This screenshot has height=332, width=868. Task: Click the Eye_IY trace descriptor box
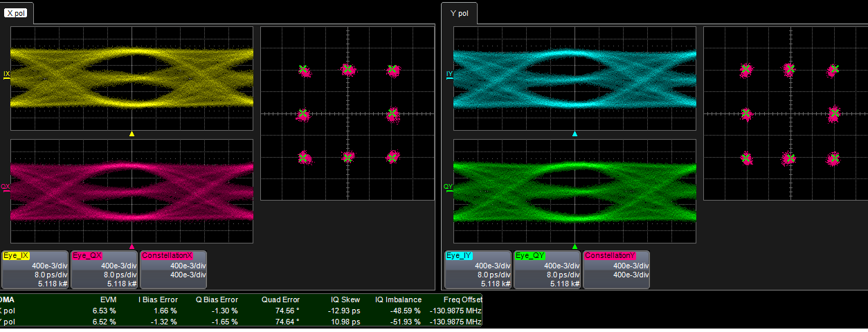(478, 269)
